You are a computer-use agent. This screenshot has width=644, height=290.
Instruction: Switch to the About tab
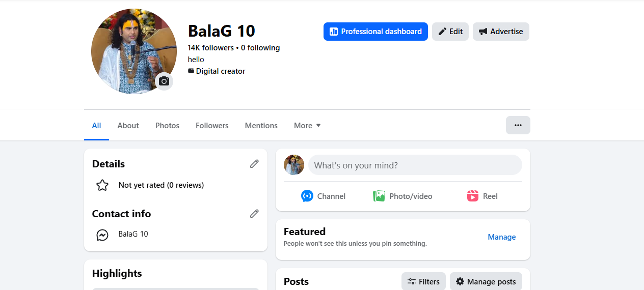[x=128, y=126]
